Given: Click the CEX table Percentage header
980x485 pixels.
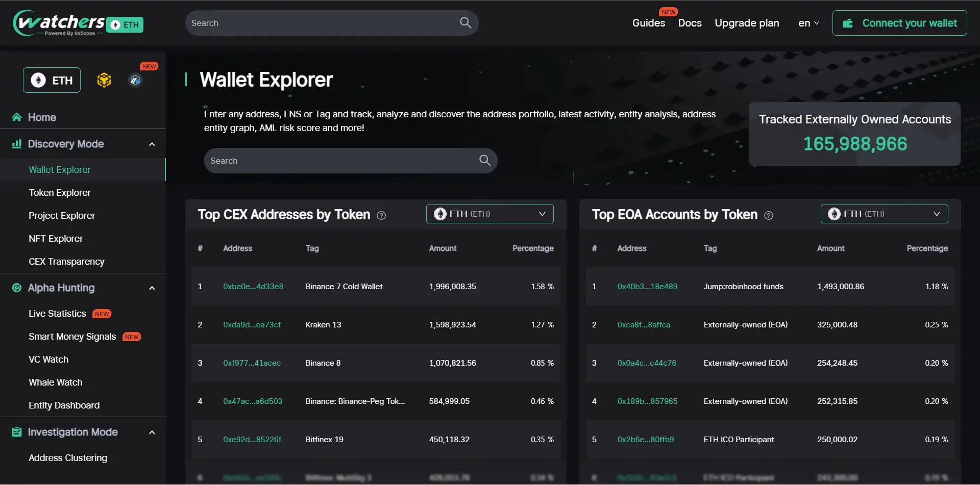Looking at the screenshot, I should (533, 248).
